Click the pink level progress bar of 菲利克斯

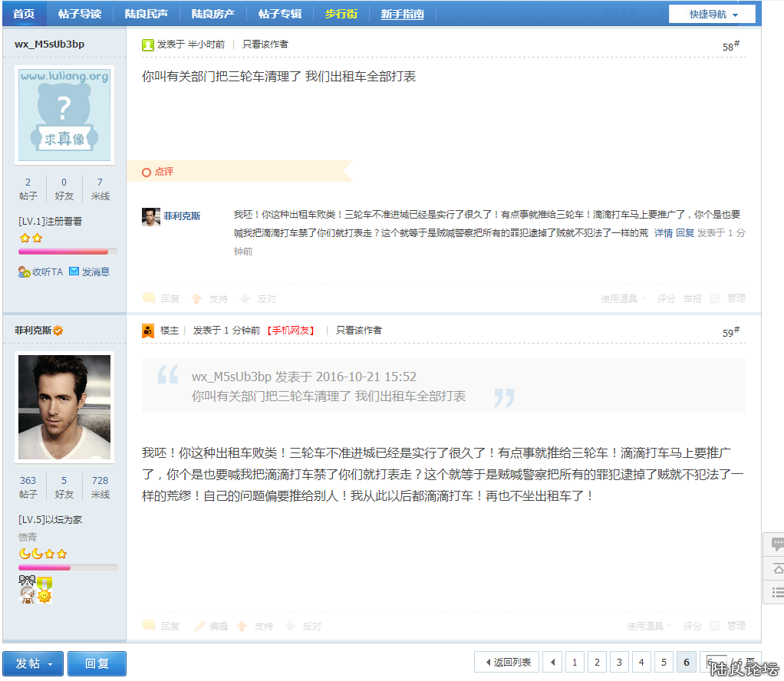coord(68,567)
